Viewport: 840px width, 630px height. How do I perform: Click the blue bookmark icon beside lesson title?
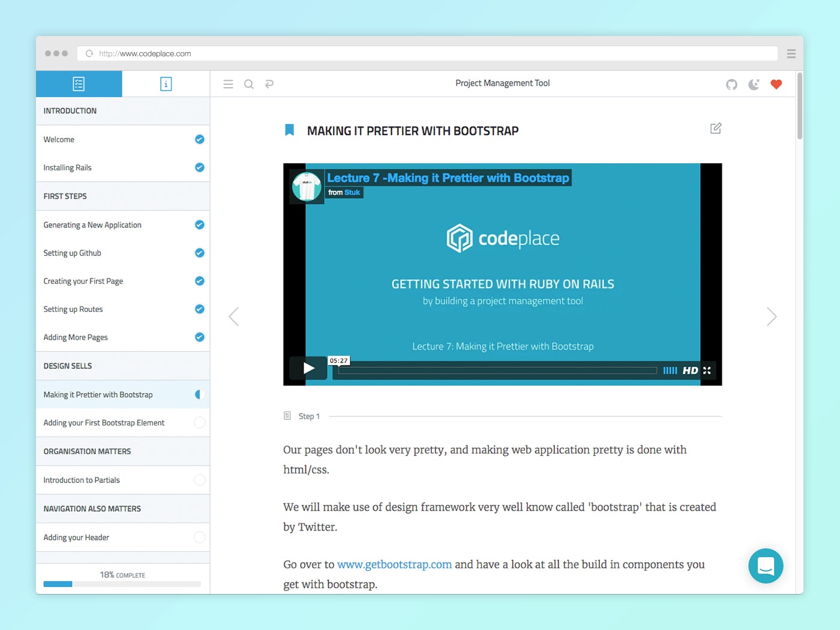289,130
